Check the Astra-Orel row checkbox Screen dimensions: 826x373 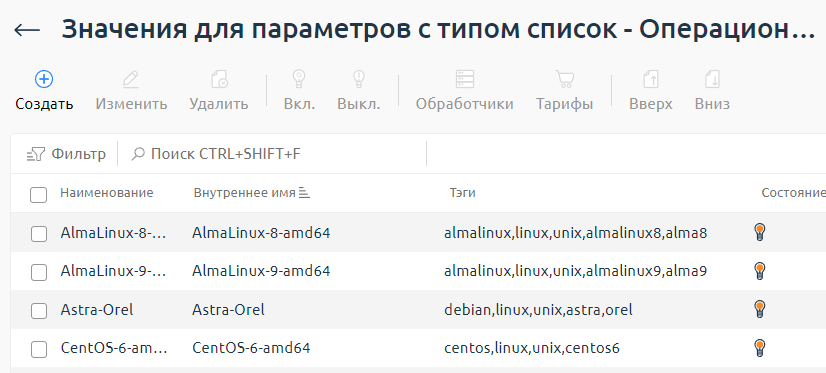38,311
